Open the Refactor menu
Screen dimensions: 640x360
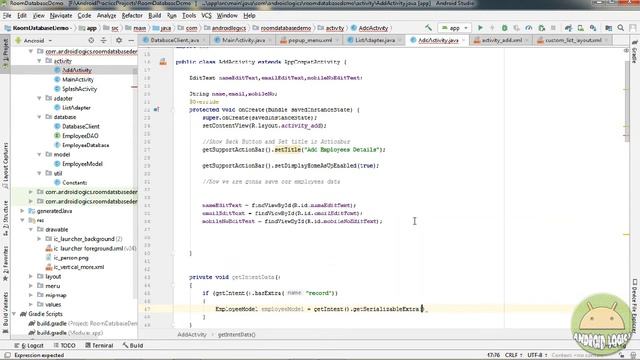(132, 16)
